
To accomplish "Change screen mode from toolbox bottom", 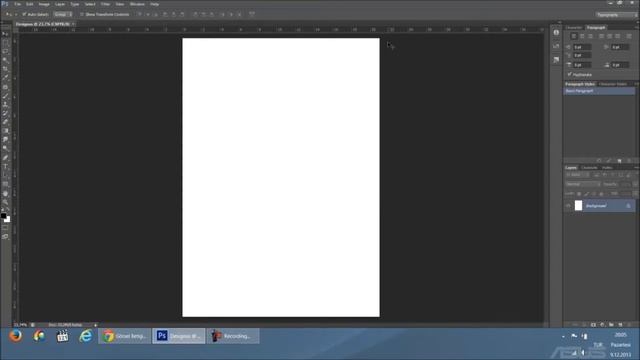I will coord(5,237).
